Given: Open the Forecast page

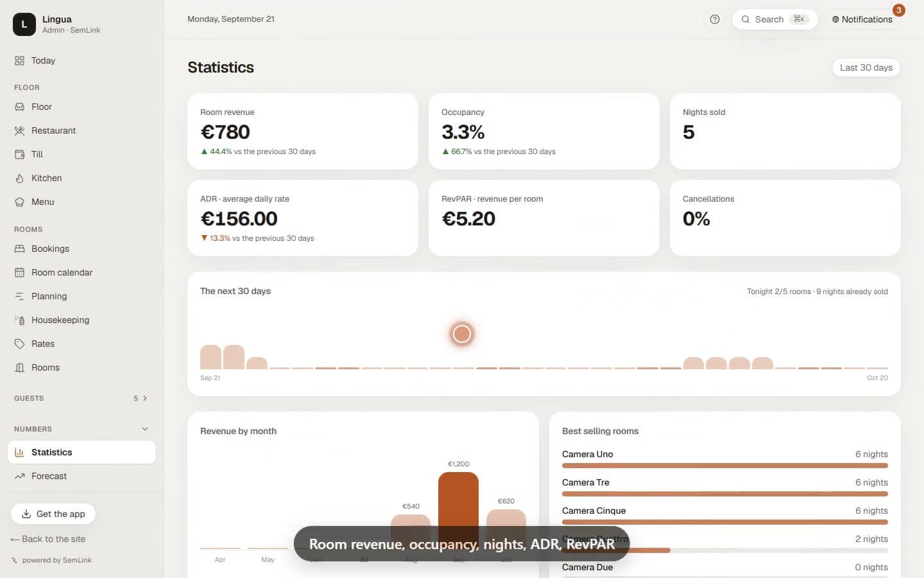Looking at the screenshot, I should tap(81, 476).
